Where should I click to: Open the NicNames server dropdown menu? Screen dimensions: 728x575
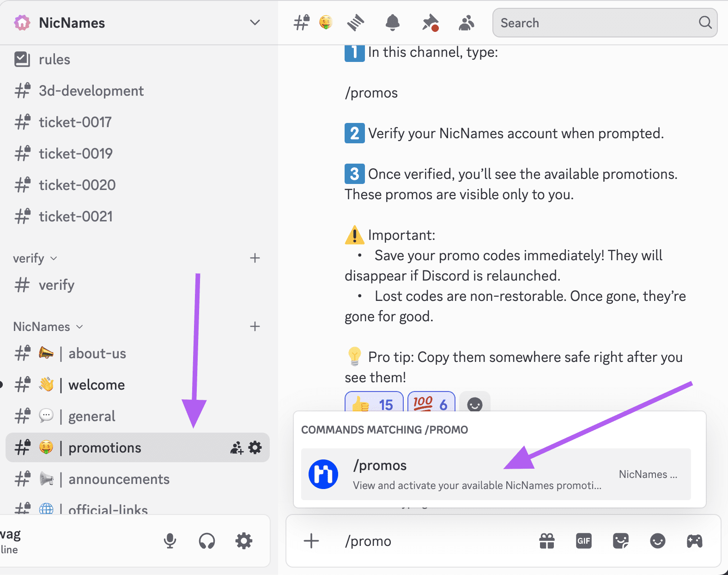[x=255, y=23]
